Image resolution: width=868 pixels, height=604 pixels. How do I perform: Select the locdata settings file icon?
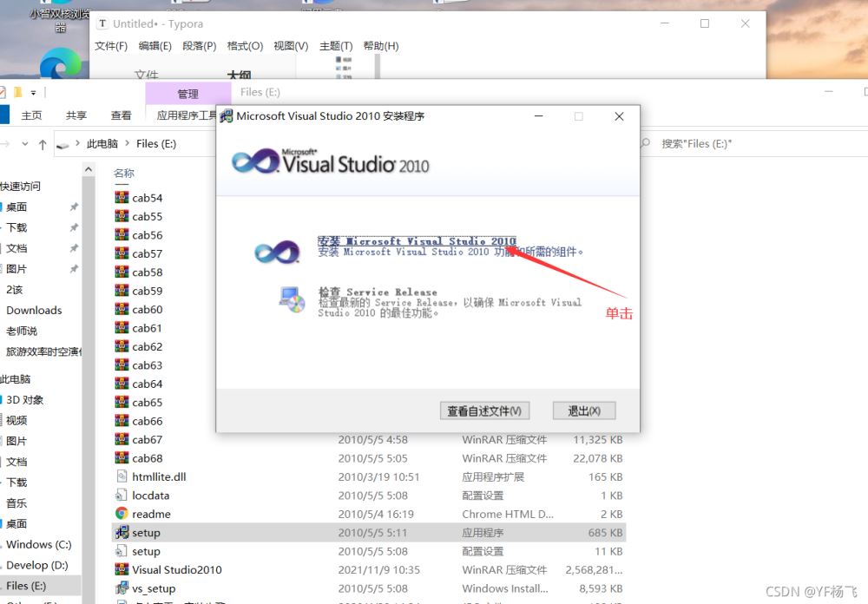[122, 495]
